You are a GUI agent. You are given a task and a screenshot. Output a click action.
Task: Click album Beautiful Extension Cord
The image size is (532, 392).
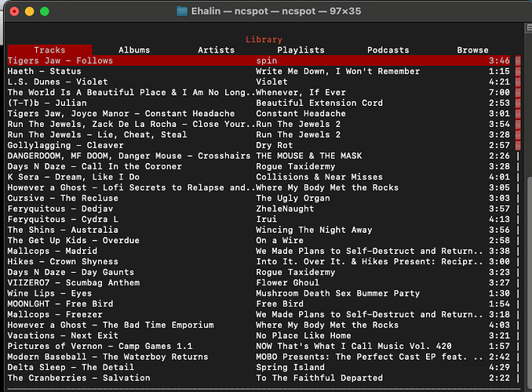(x=319, y=103)
